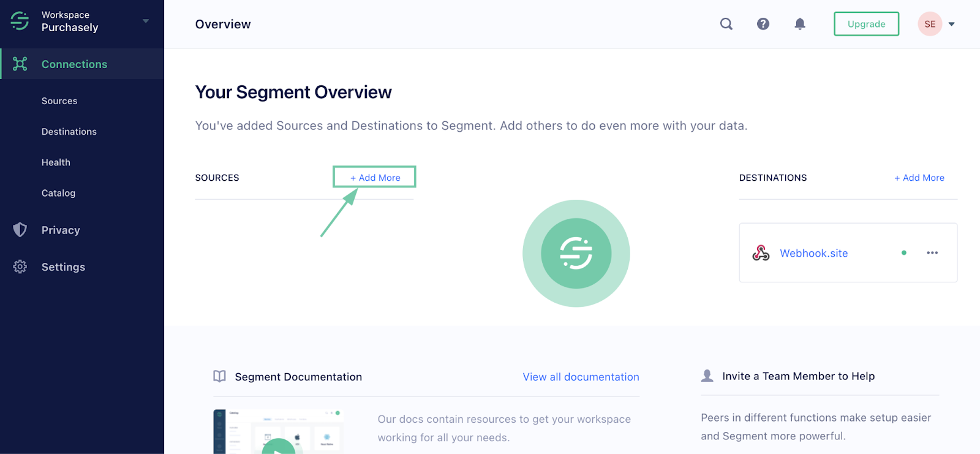
Task: Click the Connections nodes icon
Action: (20, 64)
